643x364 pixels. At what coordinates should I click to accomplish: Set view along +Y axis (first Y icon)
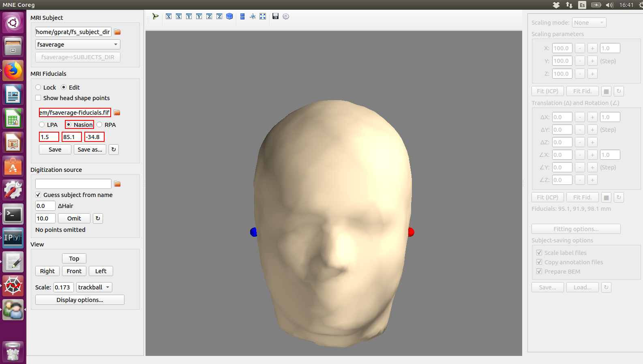click(189, 16)
